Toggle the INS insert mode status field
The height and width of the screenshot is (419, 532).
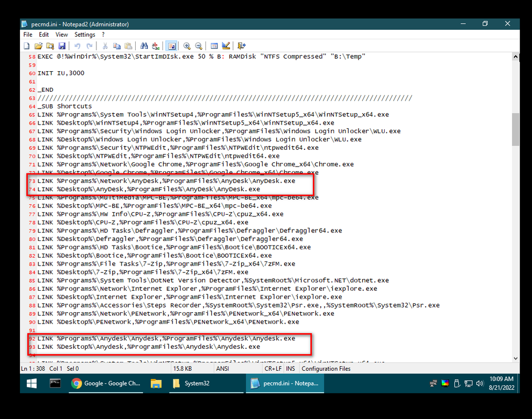click(x=290, y=369)
